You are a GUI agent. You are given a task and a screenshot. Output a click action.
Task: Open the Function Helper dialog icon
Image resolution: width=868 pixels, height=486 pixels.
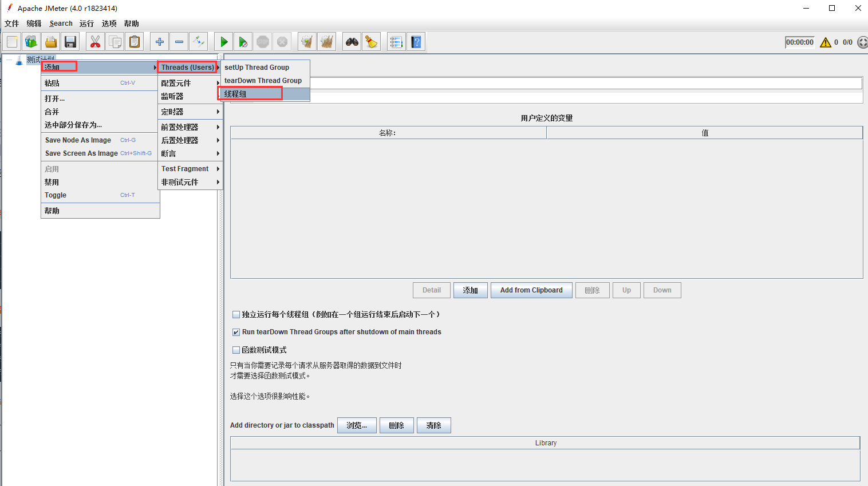click(x=396, y=42)
